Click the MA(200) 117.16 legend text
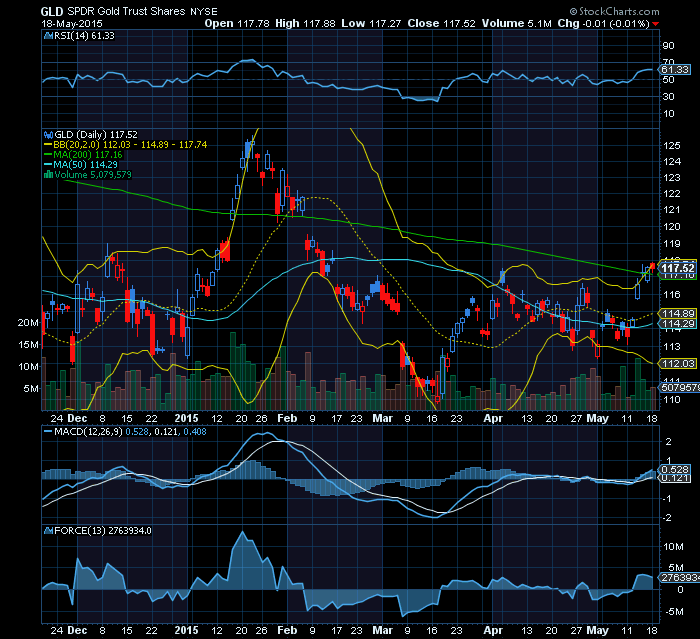The image size is (700, 639). tap(88, 155)
